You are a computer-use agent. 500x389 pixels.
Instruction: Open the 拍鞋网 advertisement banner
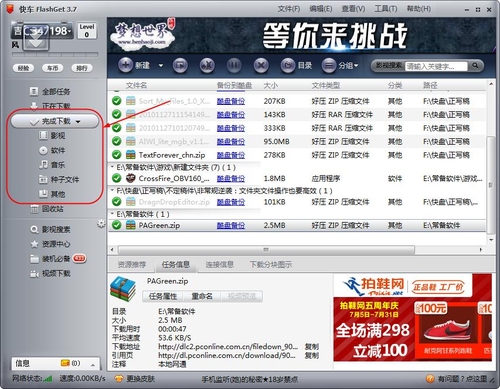[x=412, y=317]
